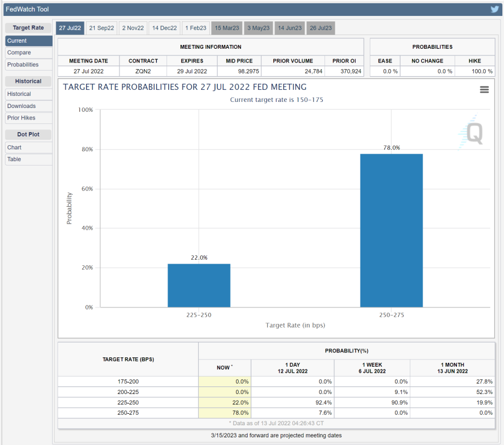
Task: Open the 26 Jul23 tab
Action: coord(320,28)
